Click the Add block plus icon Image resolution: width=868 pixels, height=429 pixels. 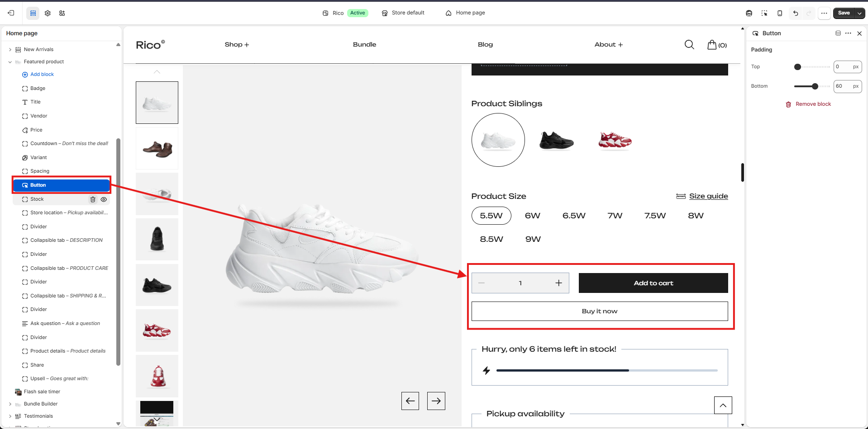point(25,75)
